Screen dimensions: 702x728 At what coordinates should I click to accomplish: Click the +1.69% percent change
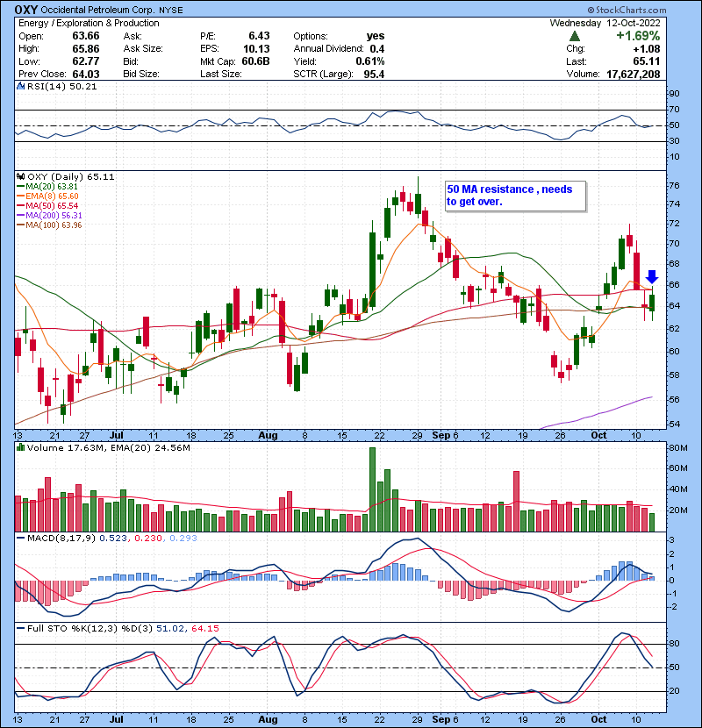point(638,36)
